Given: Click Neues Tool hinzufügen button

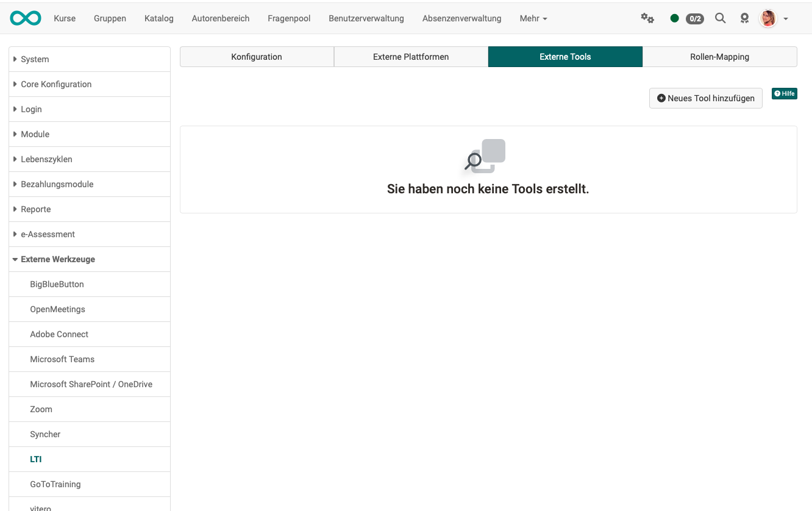Looking at the screenshot, I should point(705,98).
